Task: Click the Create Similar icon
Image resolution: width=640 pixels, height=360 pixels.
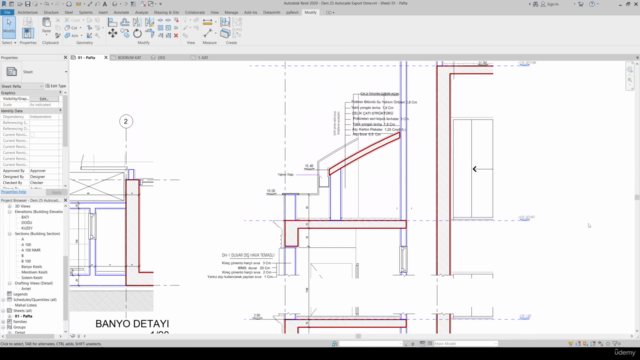Action: 225,33
